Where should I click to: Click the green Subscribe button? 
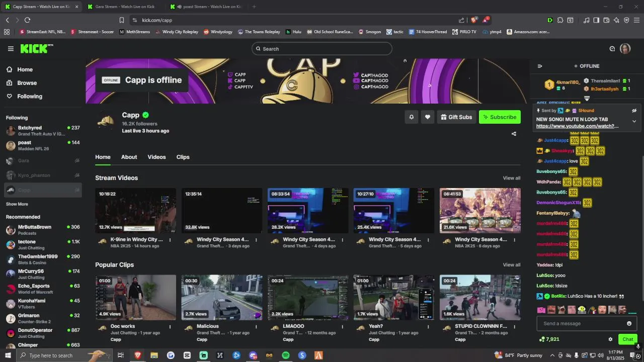coord(500,117)
